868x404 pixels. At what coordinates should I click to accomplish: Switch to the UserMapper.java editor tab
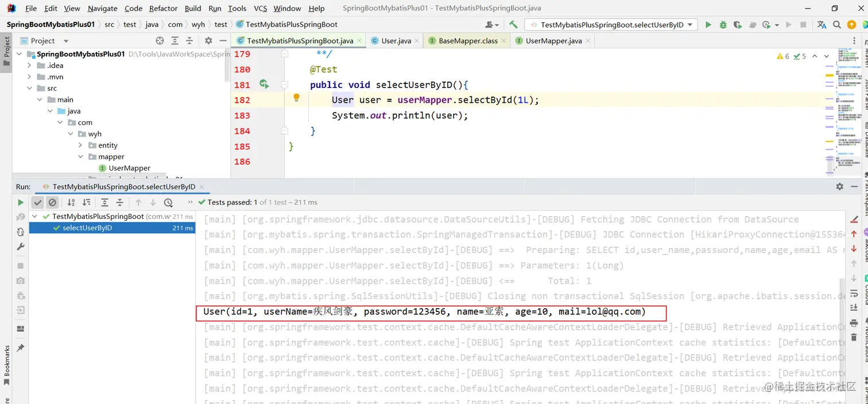pyautogui.click(x=553, y=41)
